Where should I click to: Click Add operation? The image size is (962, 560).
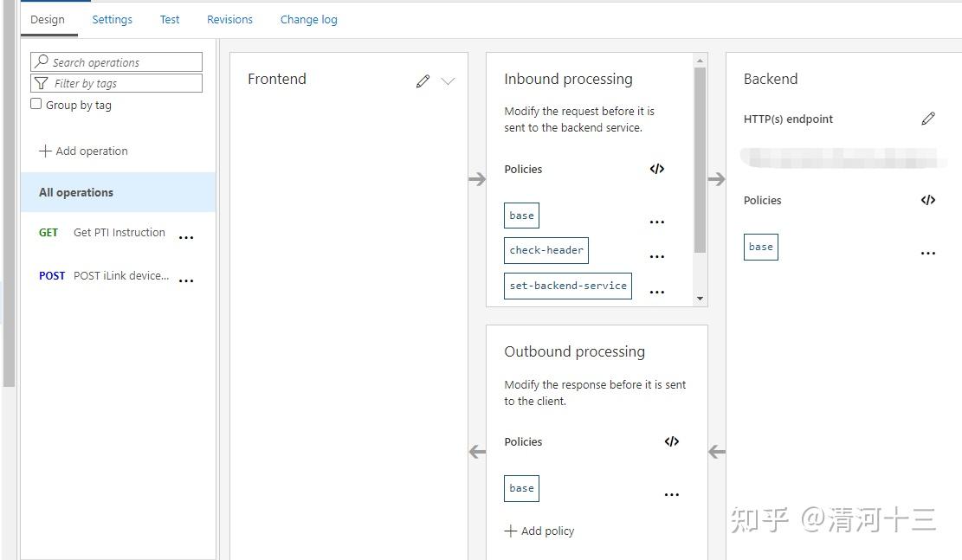83,151
